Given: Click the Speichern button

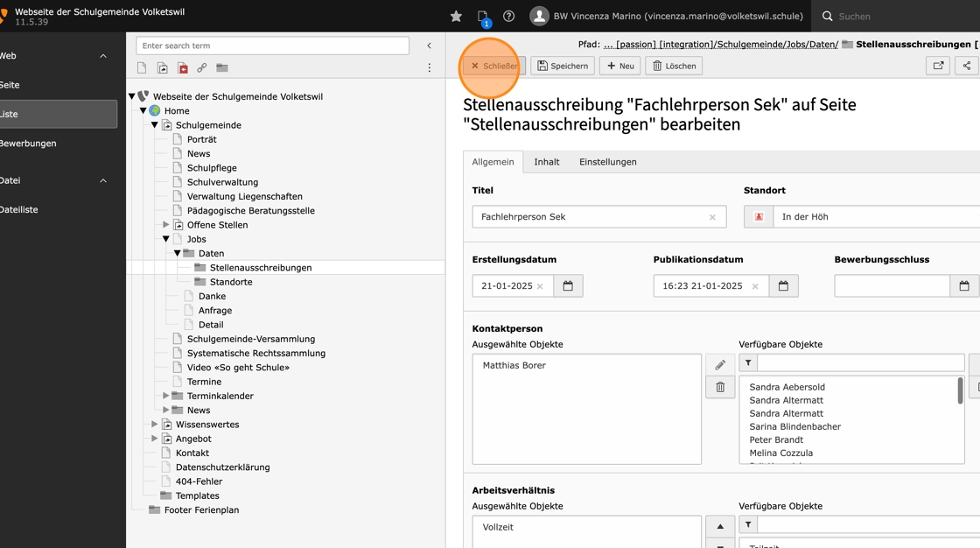Looking at the screenshot, I should 563,66.
